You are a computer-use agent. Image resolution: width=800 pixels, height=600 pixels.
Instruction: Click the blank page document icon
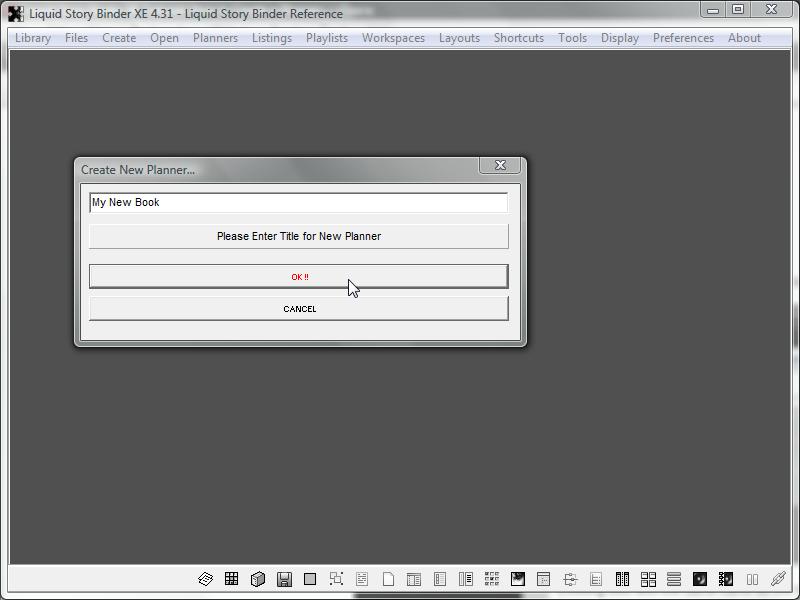(x=388, y=579)
